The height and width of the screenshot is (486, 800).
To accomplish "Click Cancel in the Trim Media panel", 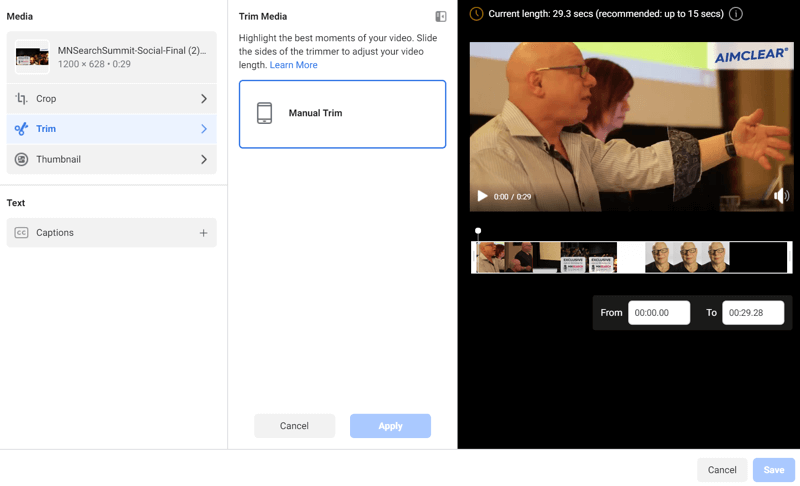I will click(294, 426).
